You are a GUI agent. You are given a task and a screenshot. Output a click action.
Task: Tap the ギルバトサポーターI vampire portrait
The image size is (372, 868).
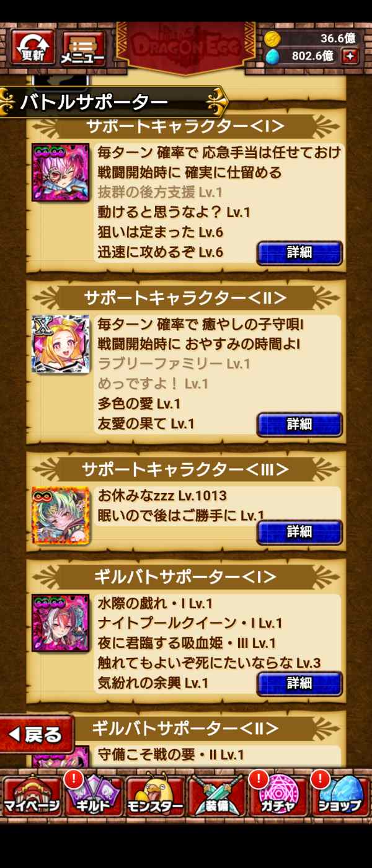[61, 623]
